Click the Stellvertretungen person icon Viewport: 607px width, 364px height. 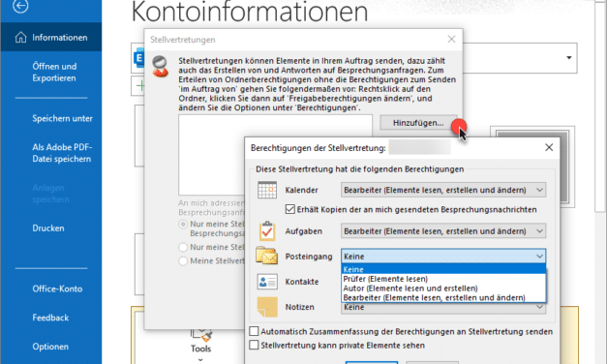coord(160,66)
